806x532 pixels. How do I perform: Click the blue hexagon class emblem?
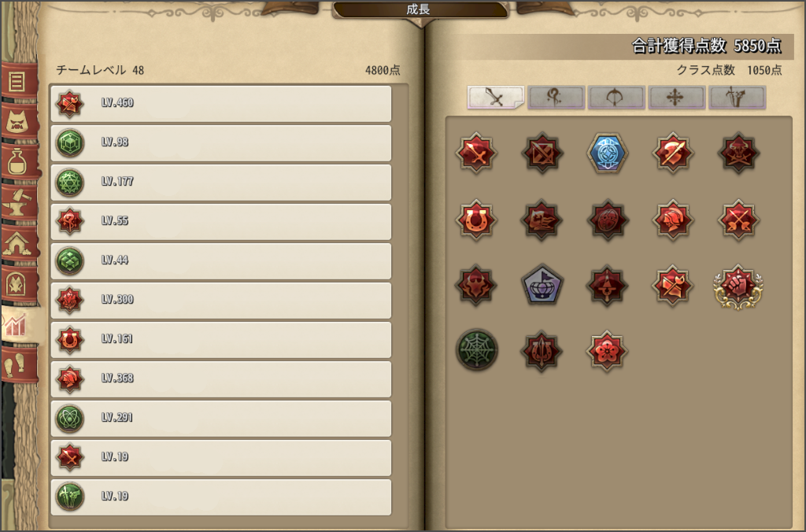click(x=608, y=153)
